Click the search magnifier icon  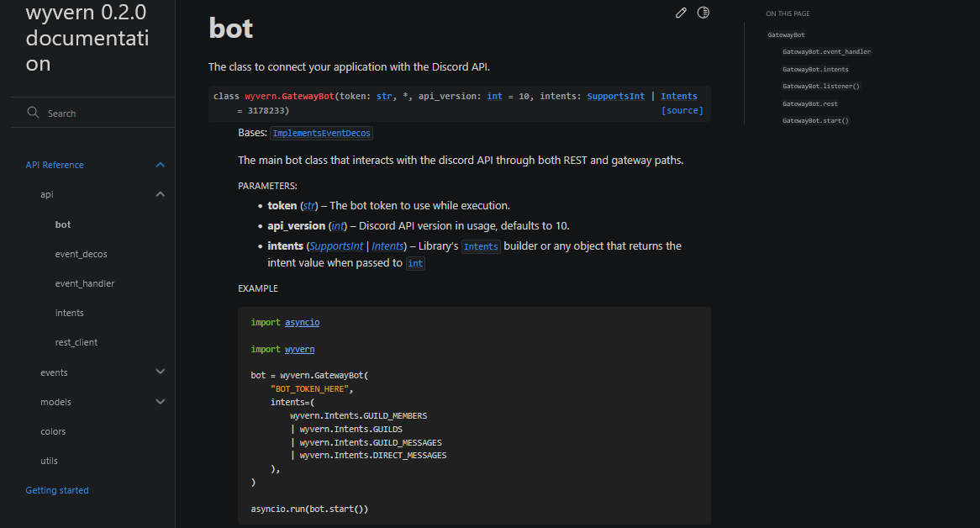(x=33, y=113)
